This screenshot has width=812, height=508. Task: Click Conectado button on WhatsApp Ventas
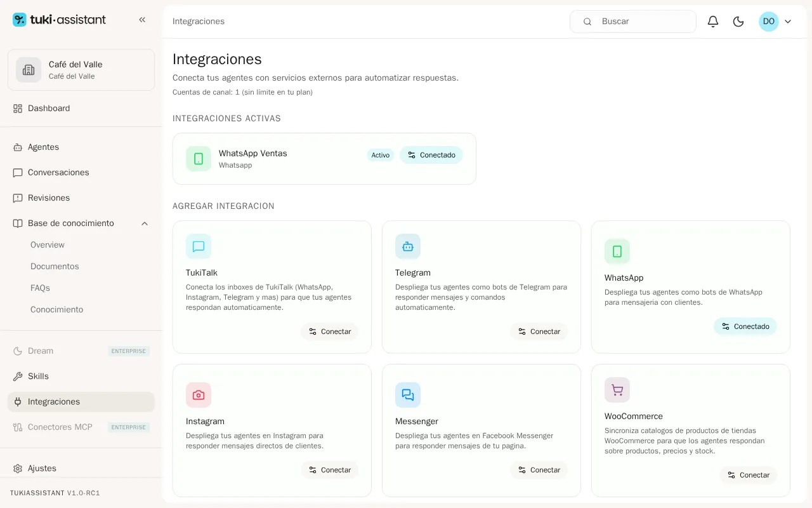pos(431,155)
